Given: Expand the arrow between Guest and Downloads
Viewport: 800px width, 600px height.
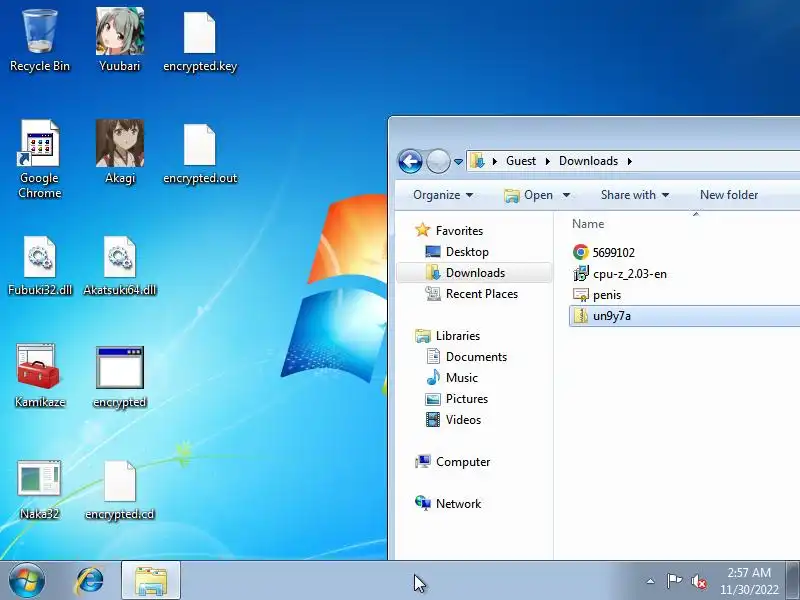Looking at the screenshot, I should (x=547, y=161).
